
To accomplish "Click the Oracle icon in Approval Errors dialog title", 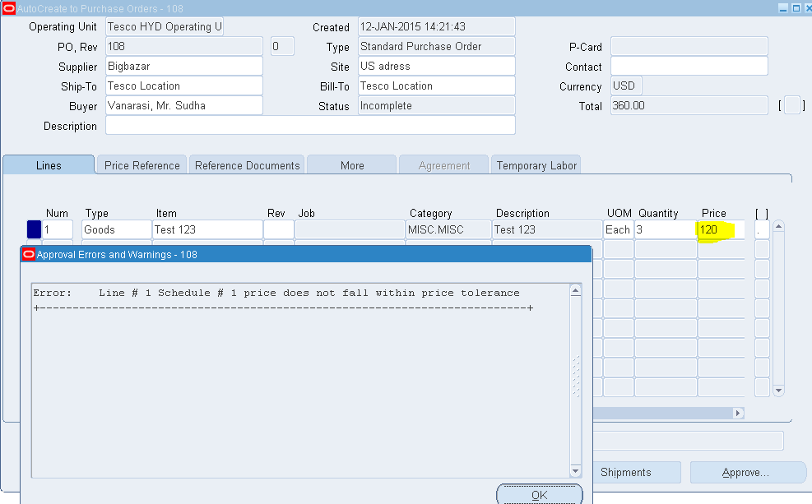I will 29,254.
